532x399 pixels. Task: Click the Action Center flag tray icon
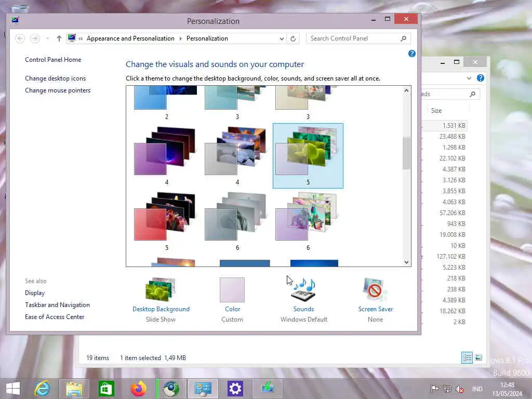pos(434,389)
